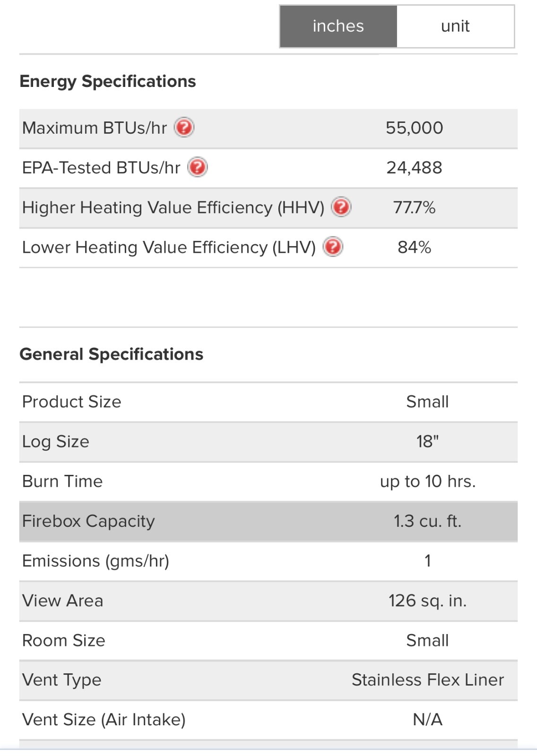The image size is (537, 756).
Task: Switch measurement to inches
Action: click(x=338, y=26)
